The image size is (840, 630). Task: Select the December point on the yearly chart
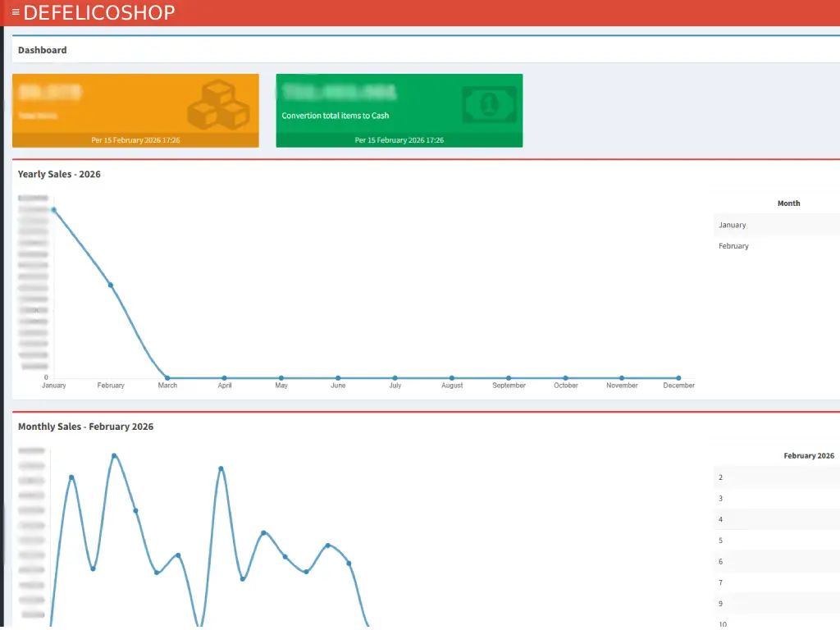tap(678, 378)
